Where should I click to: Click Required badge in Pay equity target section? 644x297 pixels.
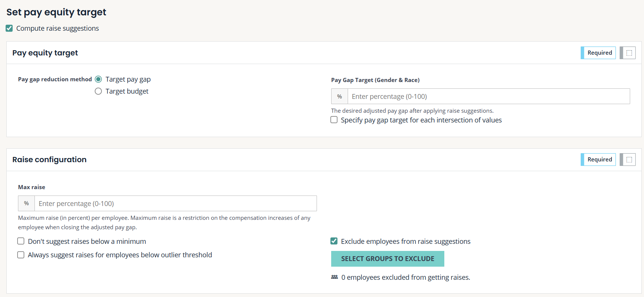pos(599,53)
